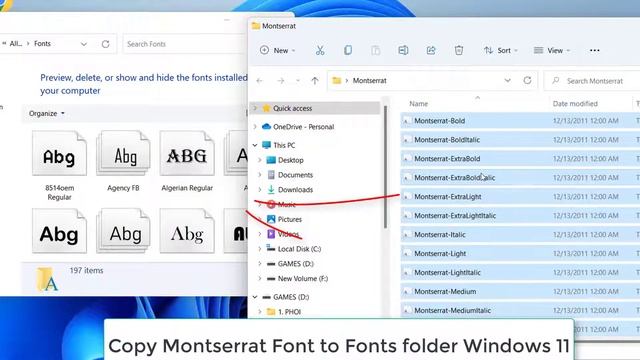Click the Fonts breadcrumb in Fonts window
The width and height of the screenshot is (640, 360).
tap(42, 44)
